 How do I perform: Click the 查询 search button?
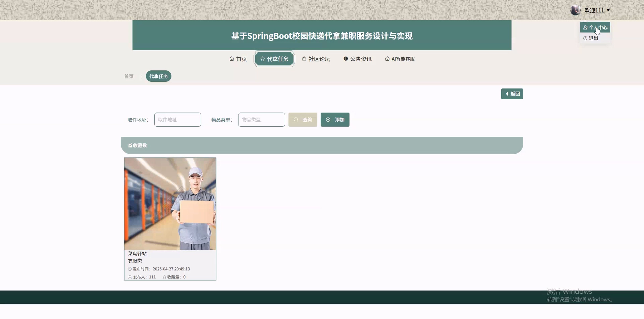pos(302,120)
